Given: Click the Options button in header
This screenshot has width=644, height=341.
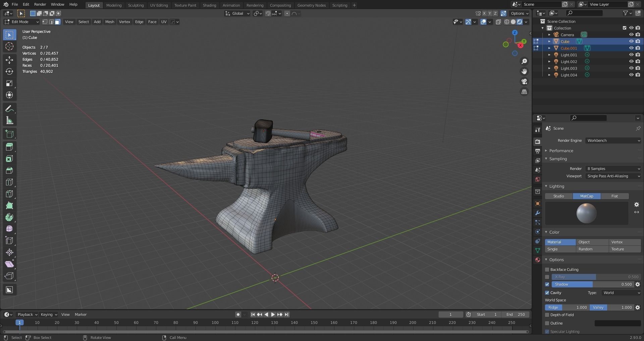Looking at the screenshot, I should coord(519,13).
